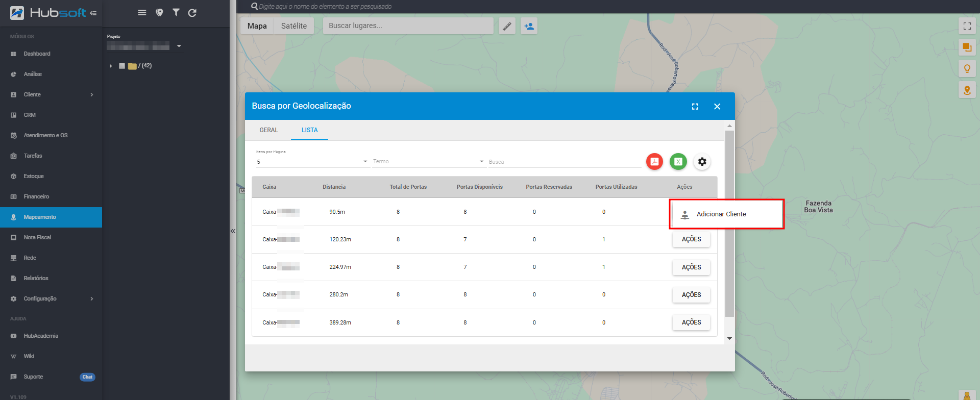Click the orange layers icon on map

pos(967,47)
